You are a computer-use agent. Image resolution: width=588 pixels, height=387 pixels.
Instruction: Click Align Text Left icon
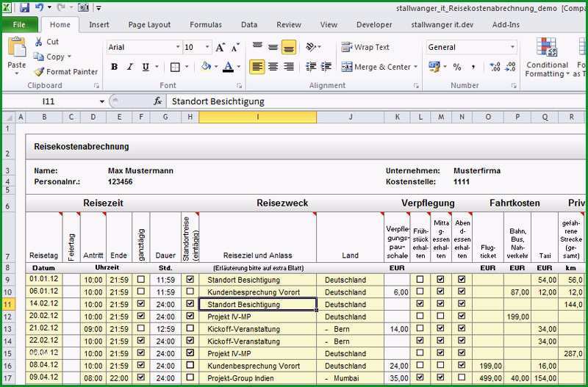click(x=257, y=67)
